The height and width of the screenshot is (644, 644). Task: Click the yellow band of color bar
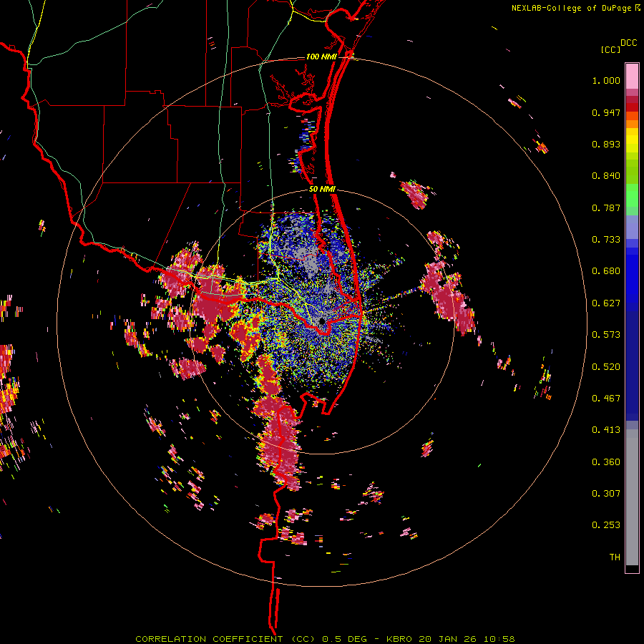pyautogui.click(x=632, y=142)
